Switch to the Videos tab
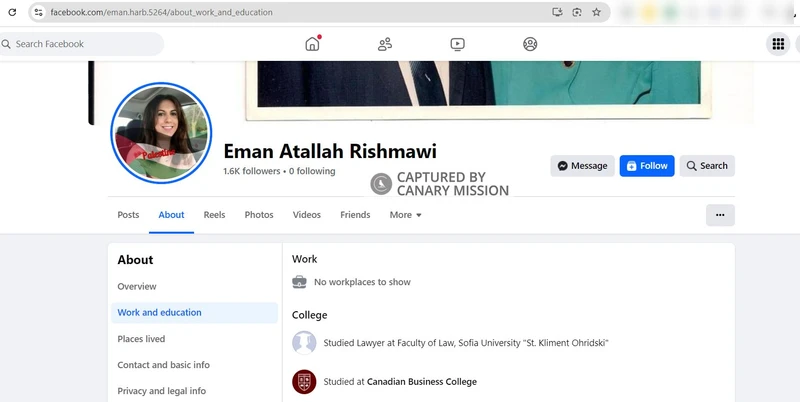 pyautogui.click(x=307, y=215)
